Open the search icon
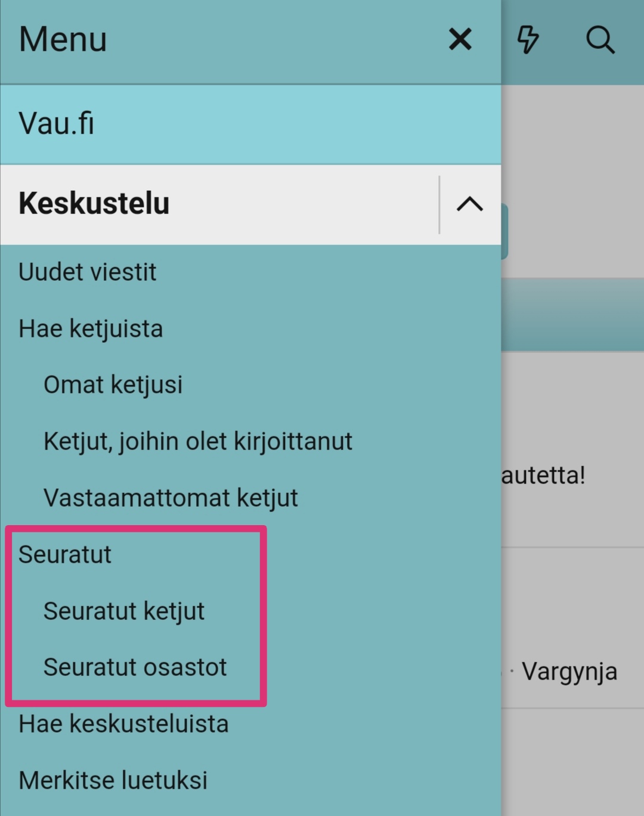The height and width of the screenshot is (816, 644). [x=600, y=39]
